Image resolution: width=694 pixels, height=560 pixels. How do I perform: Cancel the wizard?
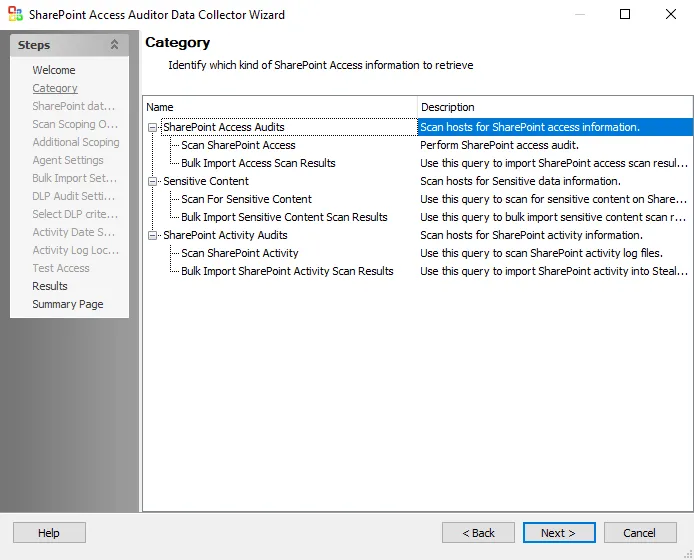click(x=640, y=533)
